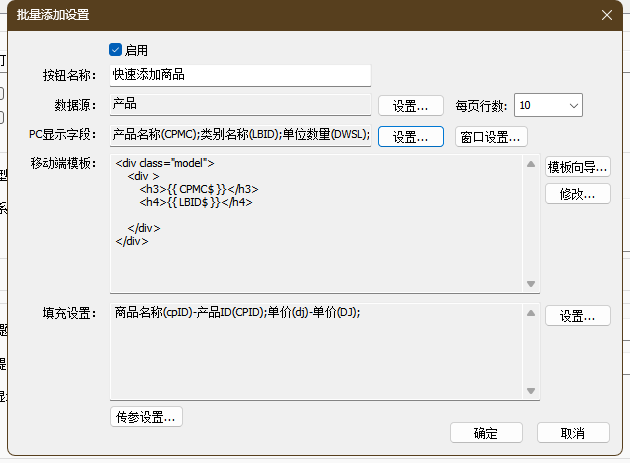Close the 批量添加设置 dialog window
This screenshot has height=463, width=630.
[607, 15]
